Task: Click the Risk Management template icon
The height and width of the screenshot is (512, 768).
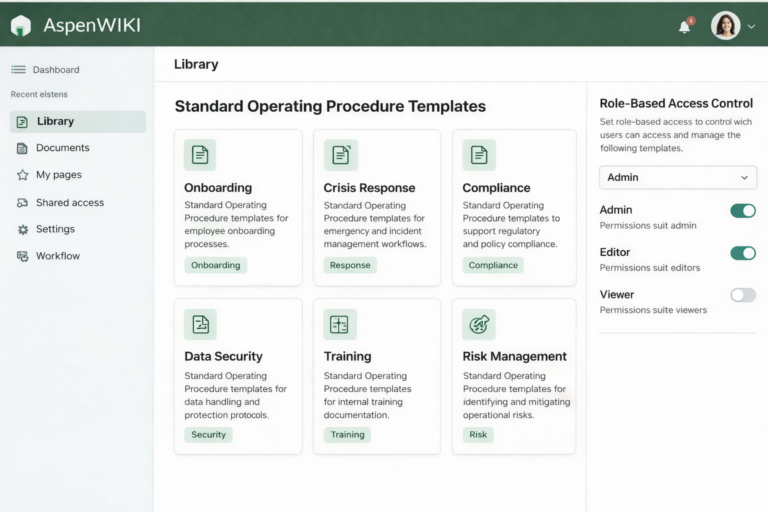Action: click(x=479, y=324)
